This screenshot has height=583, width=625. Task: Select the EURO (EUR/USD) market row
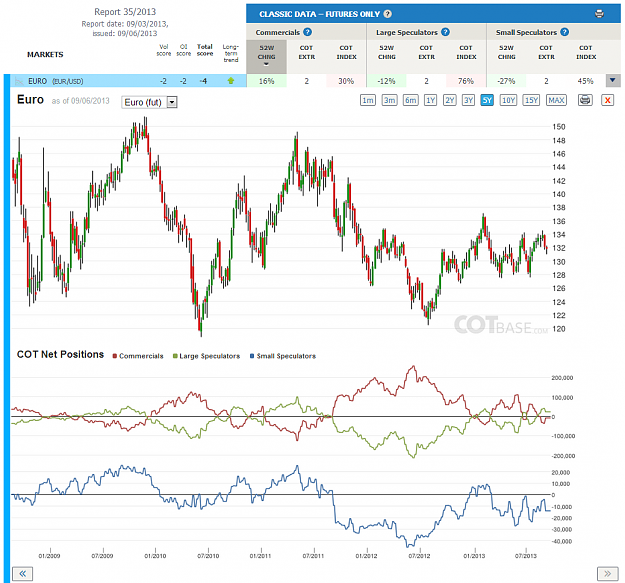tap(128, 81)
